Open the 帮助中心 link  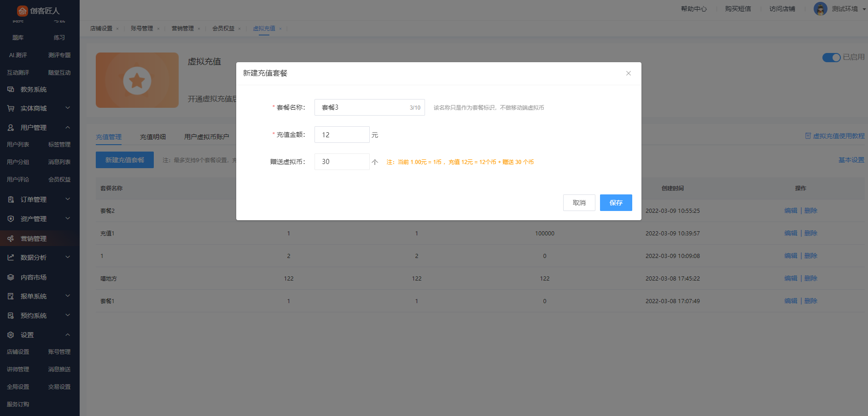pyautogui.click(x=693, y=9)
